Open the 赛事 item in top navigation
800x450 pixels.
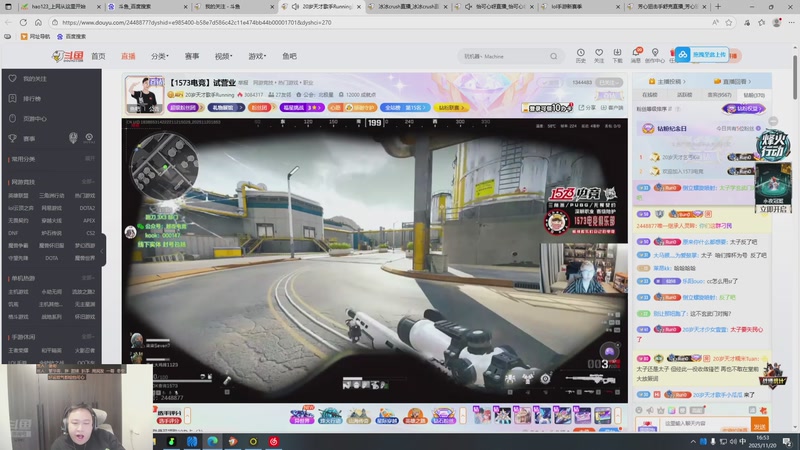pyautogui.click(x=192, y=56)
